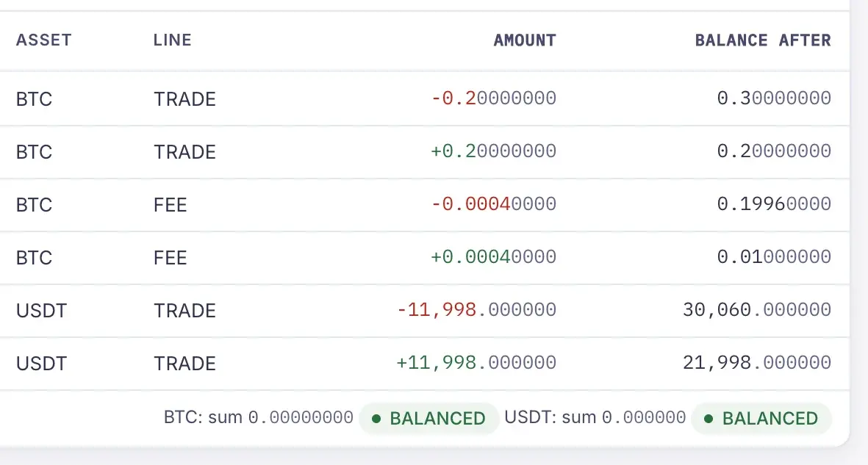Click TRADE label in the -11,998.000000 row
The height and width of the screenshot is (465, 868).
(x=184, y=311)
